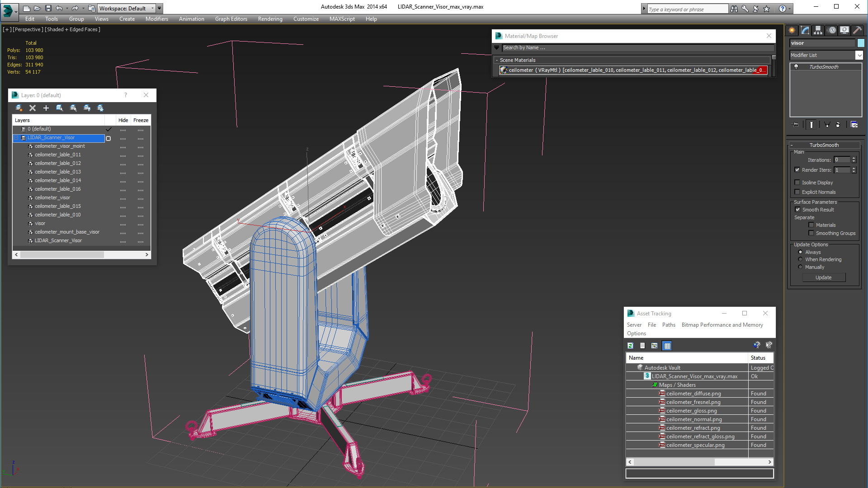Toggle Smooth Result checkbox
The height and width of the screenshot is (488, 868).
pyautogui.click(x=797, y=210)
